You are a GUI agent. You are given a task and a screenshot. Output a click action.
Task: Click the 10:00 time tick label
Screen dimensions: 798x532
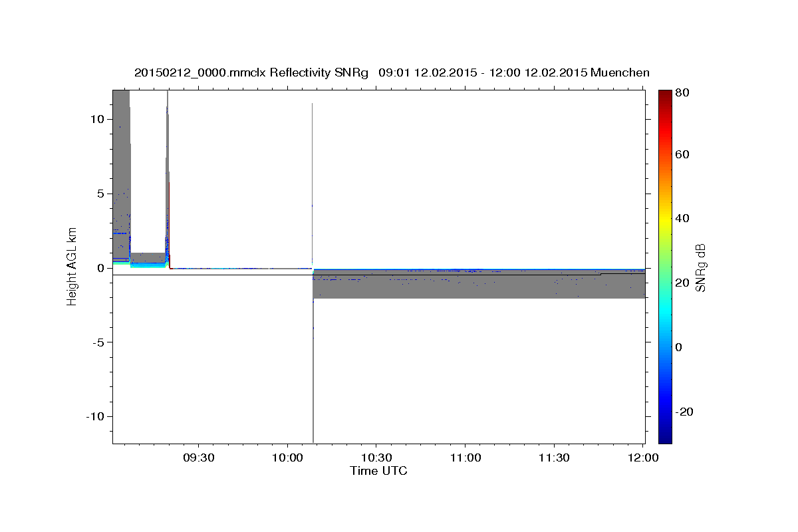point(287,458)
